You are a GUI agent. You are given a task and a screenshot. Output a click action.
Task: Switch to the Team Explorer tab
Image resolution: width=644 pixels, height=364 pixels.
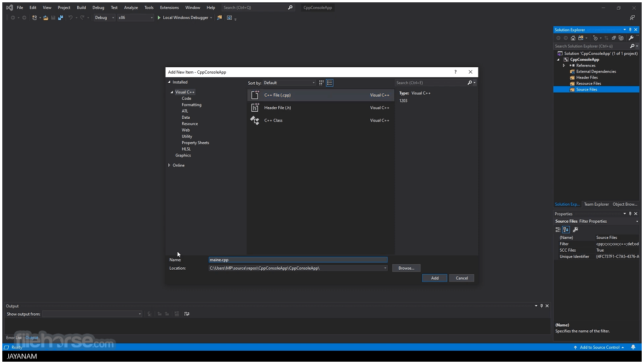(596, 204)
